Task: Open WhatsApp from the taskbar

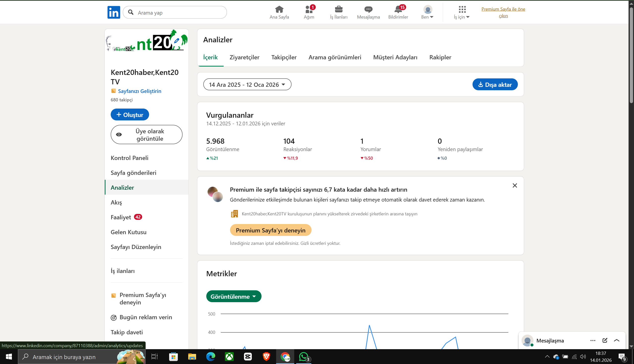Action: pyautogui.click(x=303, y=357)
